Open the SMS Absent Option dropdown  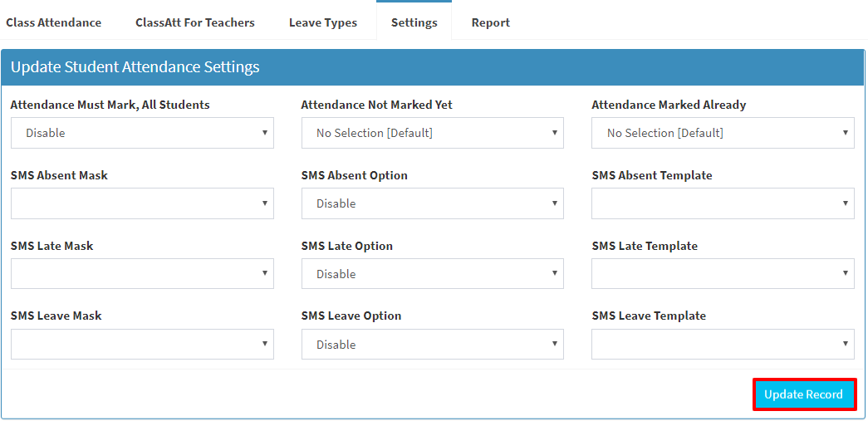(433, 203)
